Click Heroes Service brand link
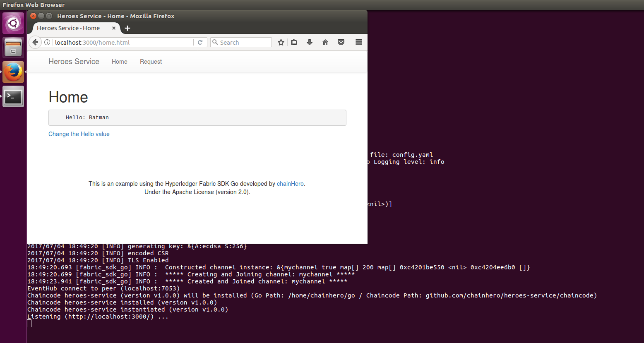The width and height of the screenshot is (644, 343). 74,62
